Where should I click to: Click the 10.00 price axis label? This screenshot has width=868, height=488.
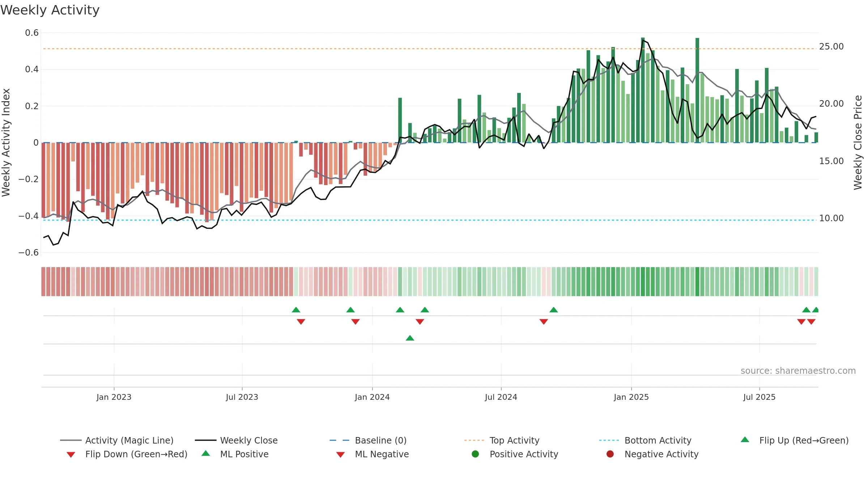click(831, 218)
